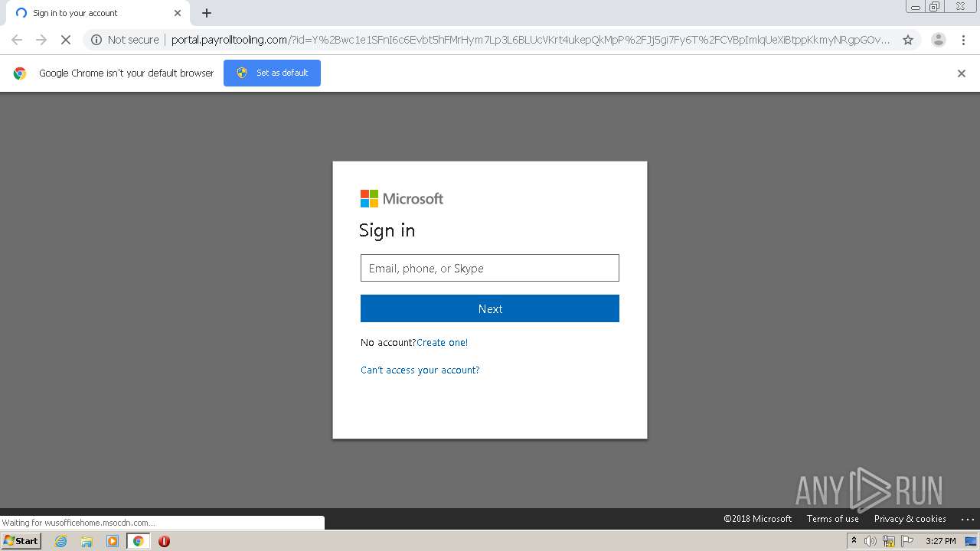Open the network tray icon
Image resolution: width=980 pixels, height=551 pixels.
(x=889, y=541)
